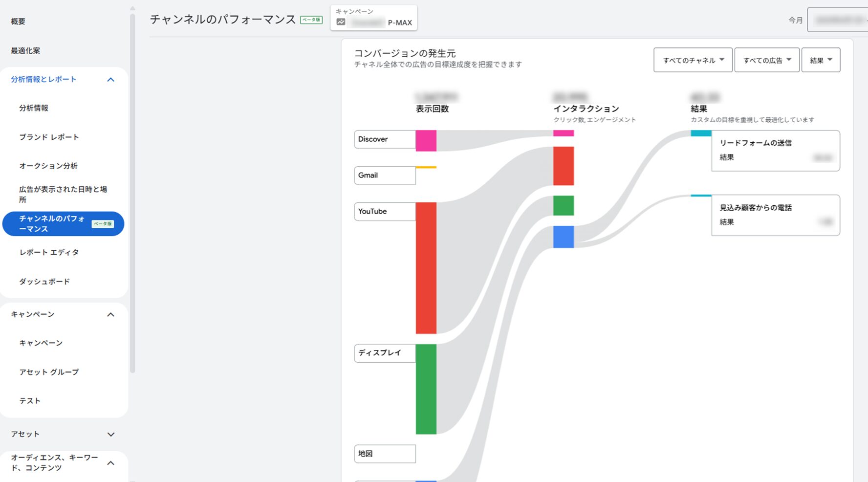The height and width of the screenshot is (482, 868).
Task: Click the Discover channel label box
Action: [385, 139]
